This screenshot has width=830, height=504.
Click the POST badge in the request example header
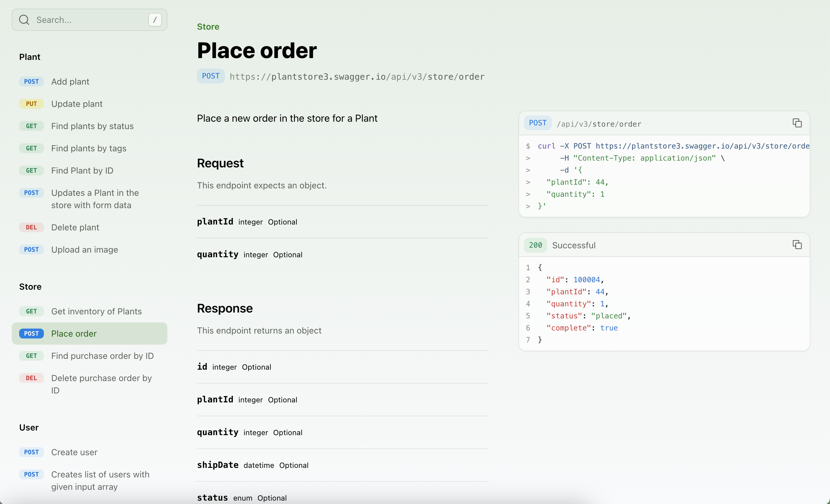(x=537, y=123)
